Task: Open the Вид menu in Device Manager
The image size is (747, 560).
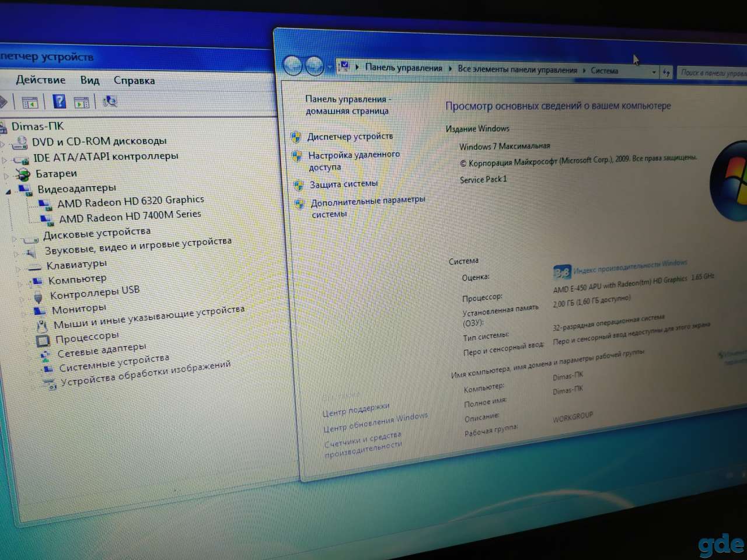Action: pyautogui.click(x=90, y=80)
